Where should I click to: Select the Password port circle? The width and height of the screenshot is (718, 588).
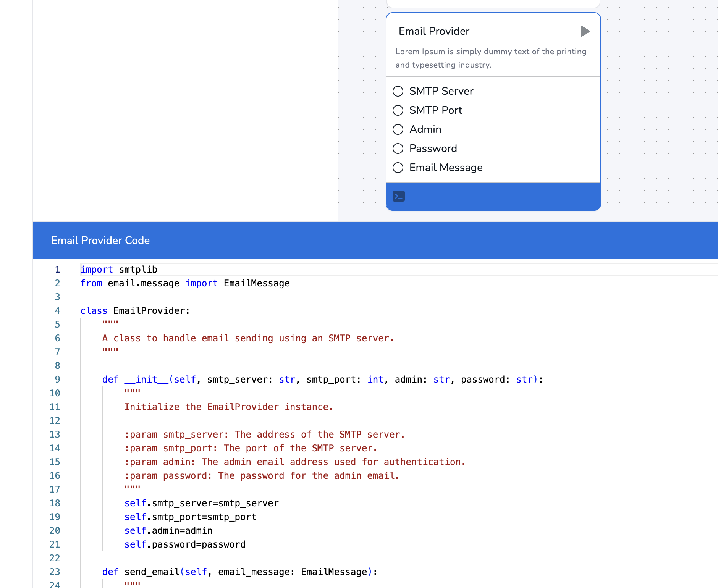click(398, 149)
